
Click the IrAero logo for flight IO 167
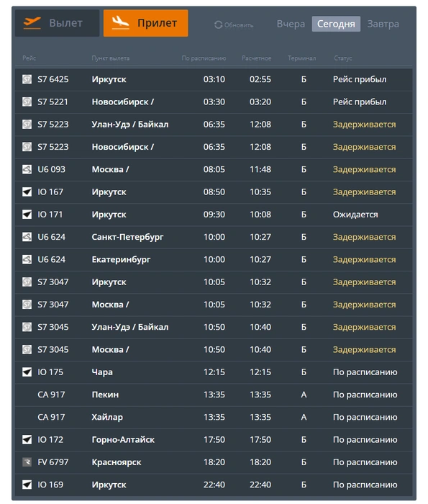[27, 192]
